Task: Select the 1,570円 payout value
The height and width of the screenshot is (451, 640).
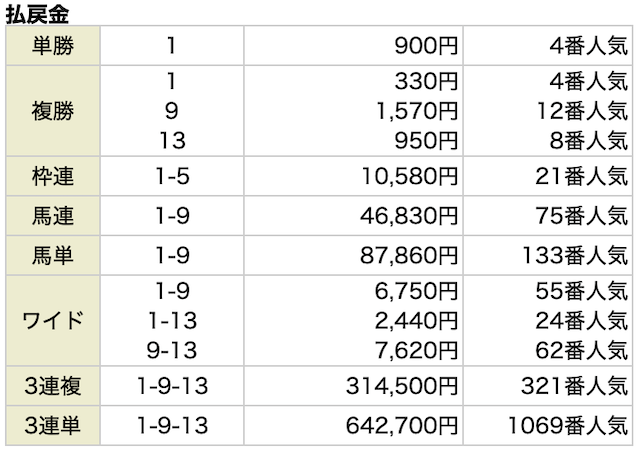Action: 415,111
